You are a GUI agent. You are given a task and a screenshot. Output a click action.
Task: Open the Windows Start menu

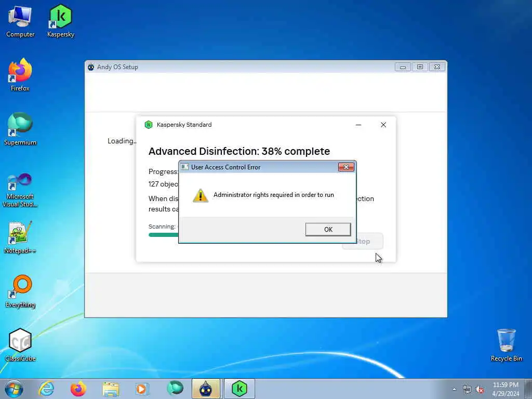click(x=14, y=389)
